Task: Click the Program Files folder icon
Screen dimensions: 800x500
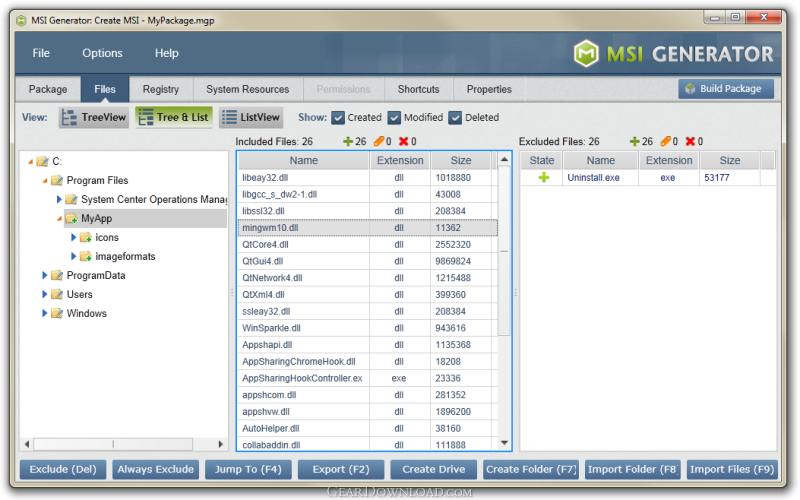Action: coord(57,181)
